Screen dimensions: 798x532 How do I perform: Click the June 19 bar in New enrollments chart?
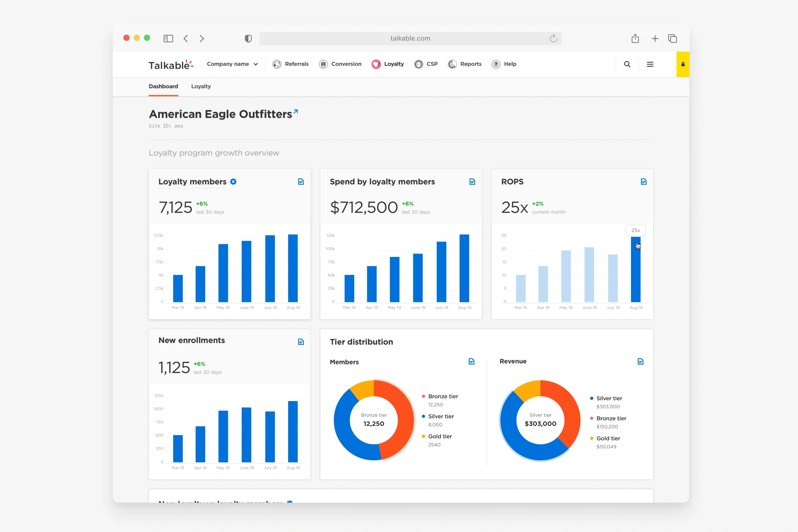(246, 435)
